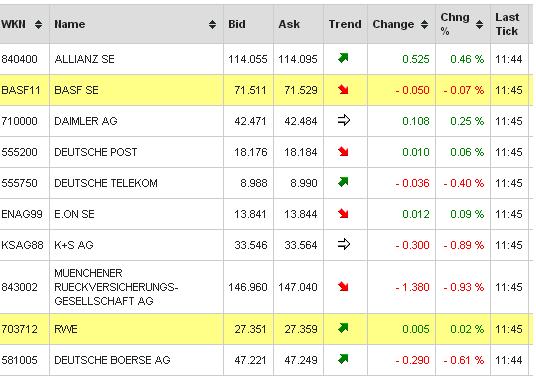
Task: Click the green up trend arrow for RWE
Action: click(343, 328)
